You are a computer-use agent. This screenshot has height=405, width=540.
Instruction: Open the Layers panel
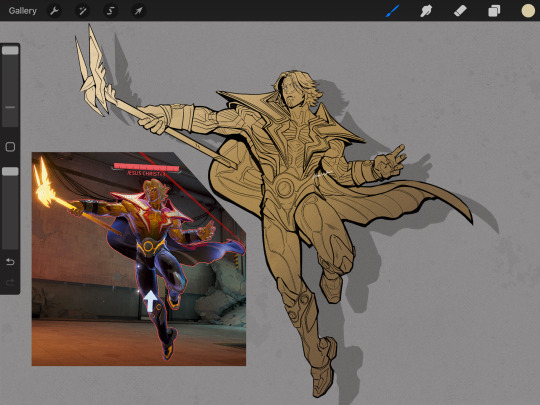494,11
